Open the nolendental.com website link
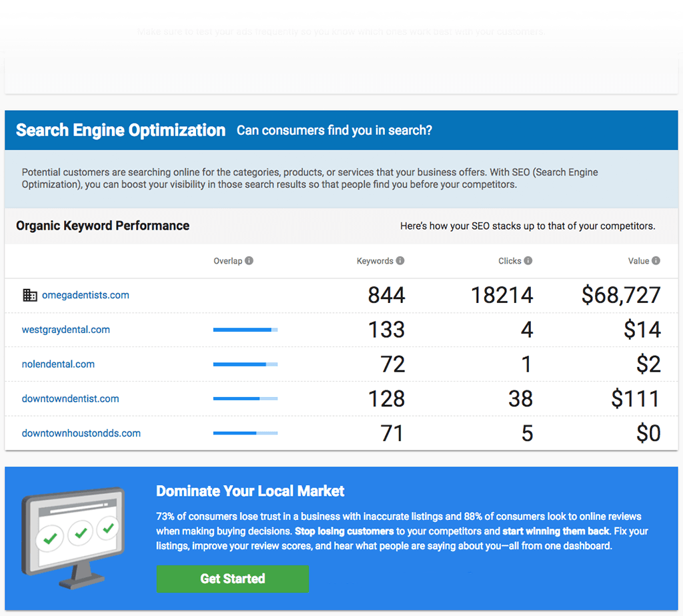 [58, 364]
